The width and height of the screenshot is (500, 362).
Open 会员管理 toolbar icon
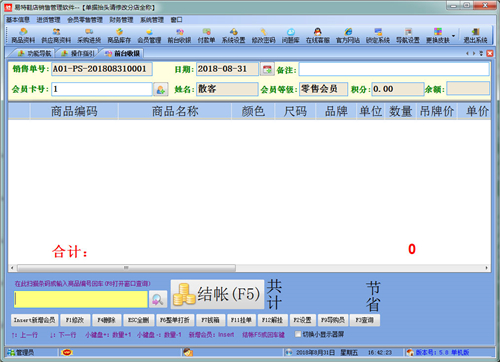point(149,36)
